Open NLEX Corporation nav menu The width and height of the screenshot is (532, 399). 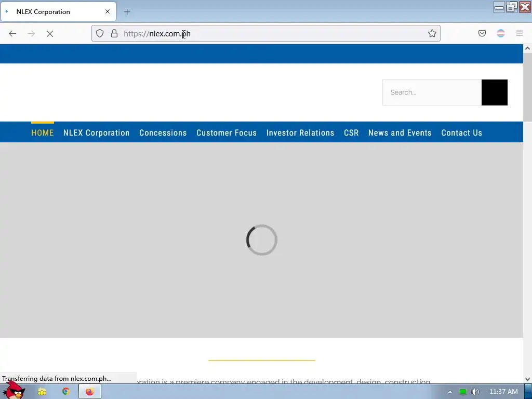96,132
